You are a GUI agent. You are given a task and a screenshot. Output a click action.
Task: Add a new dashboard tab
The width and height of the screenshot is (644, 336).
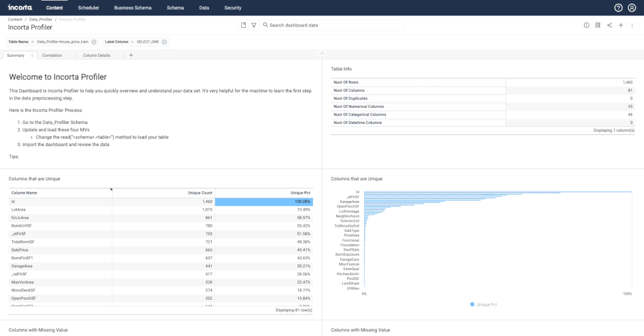pyautogui.click(x=131, y=56)
